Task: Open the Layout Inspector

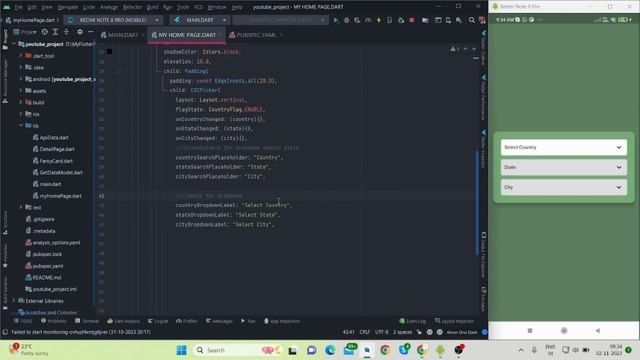Action: pos(454,321)
